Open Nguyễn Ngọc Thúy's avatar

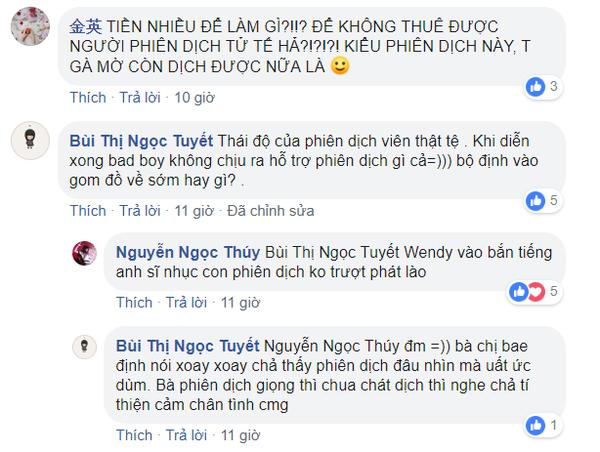[x=85, y=253]
